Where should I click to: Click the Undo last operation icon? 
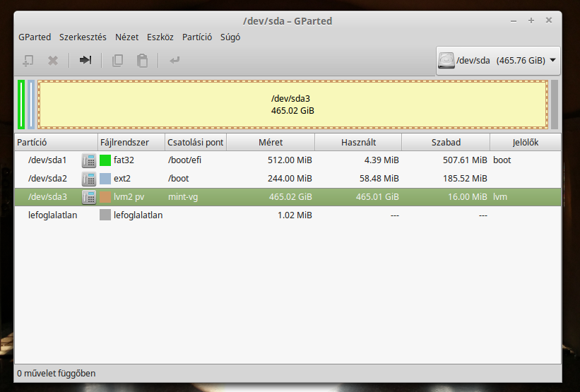tap(174, 60)
